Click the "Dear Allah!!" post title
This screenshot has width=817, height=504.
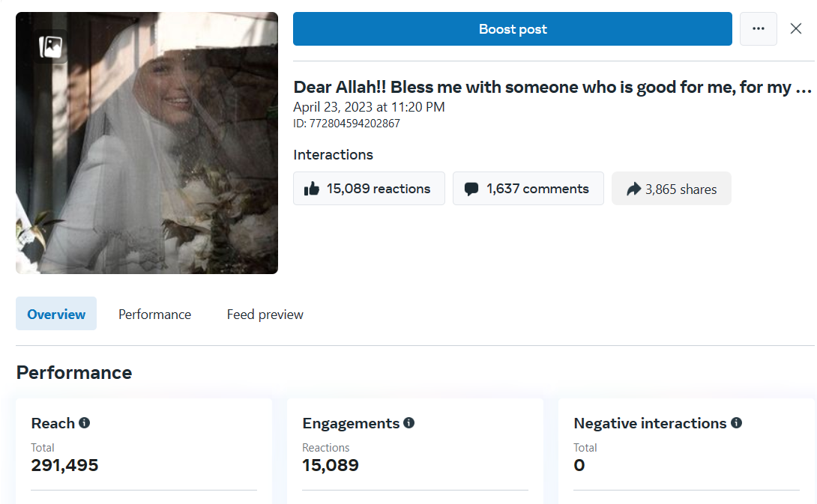pos(552,87)
